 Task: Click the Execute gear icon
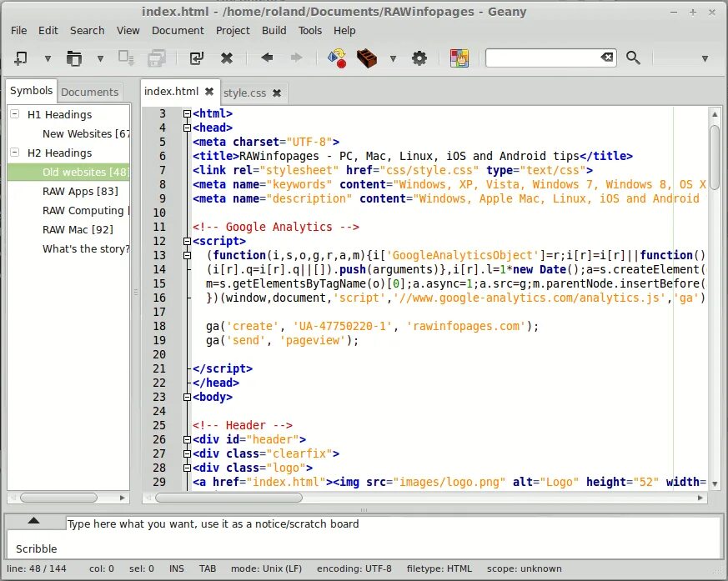coord(419,58)
